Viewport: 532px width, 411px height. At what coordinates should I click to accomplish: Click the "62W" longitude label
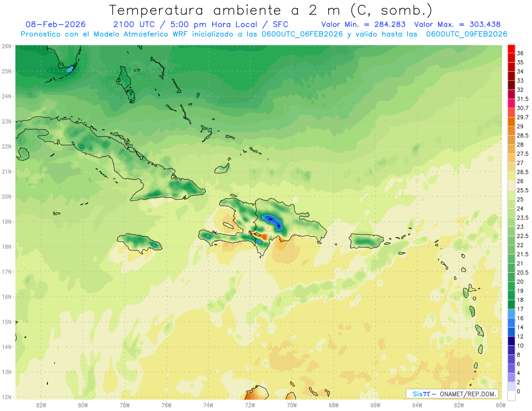click(459, 405)
